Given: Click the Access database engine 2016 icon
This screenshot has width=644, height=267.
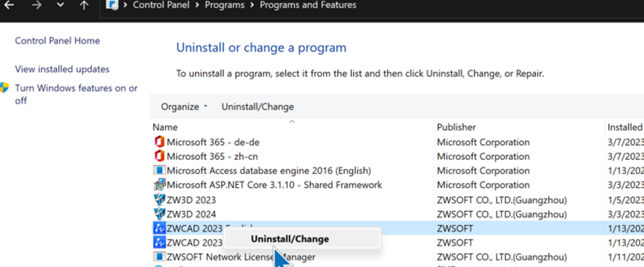Looking at the screenshot, I should [x=160, y=171].
